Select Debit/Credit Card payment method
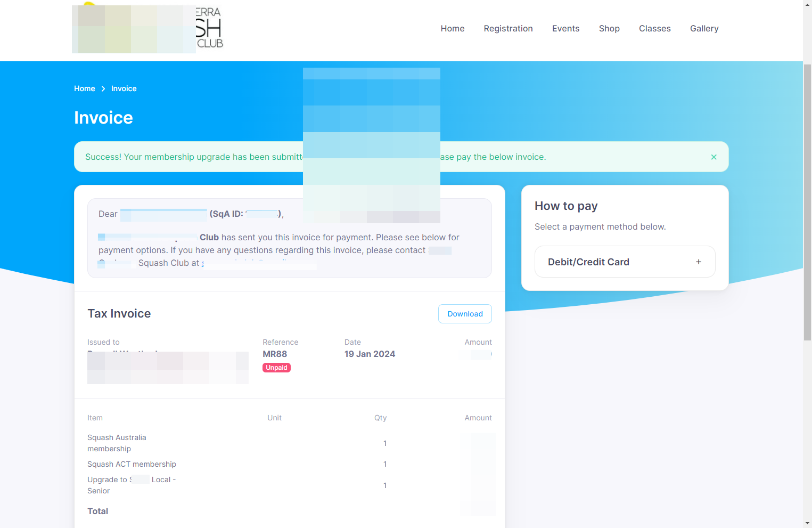 [625, 262]
